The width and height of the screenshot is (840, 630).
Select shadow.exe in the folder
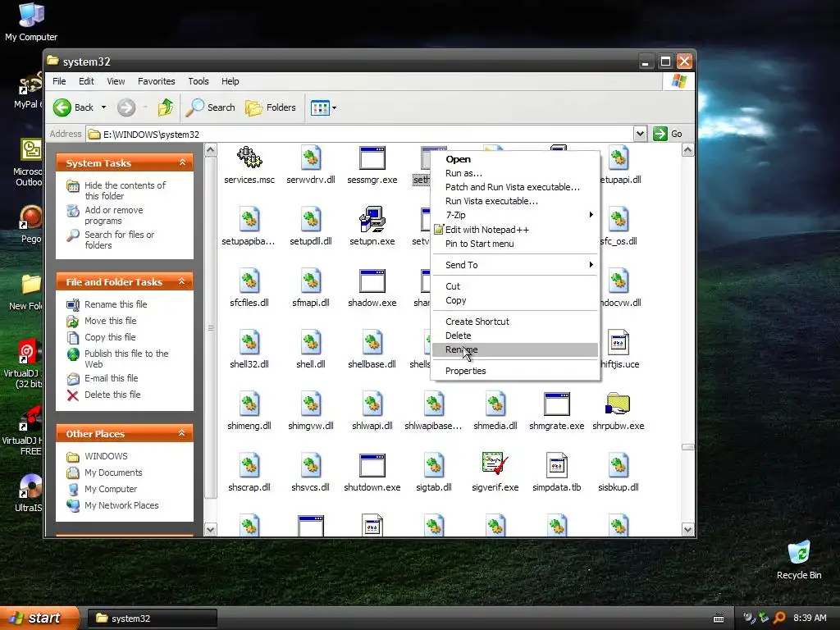(x=372, y=288)
